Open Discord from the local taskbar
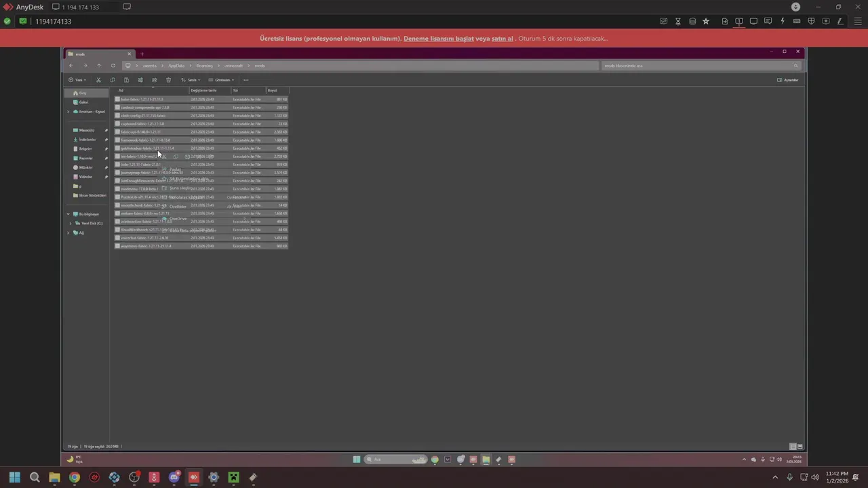868x488 pixels. click(174, 477)
